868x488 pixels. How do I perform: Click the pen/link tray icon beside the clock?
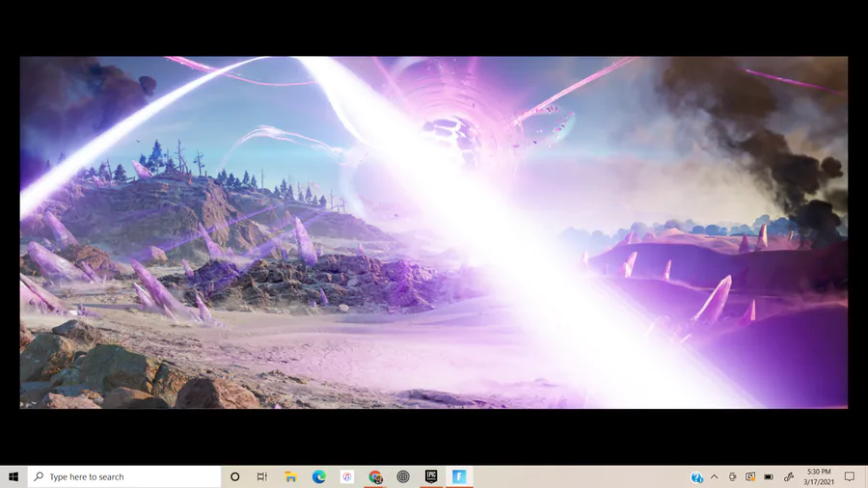click(x=788, y=476)
